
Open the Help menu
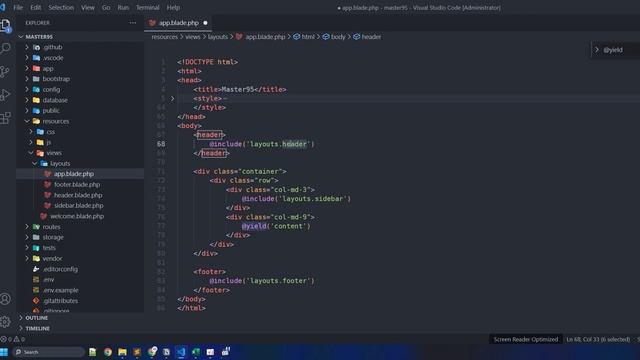click(173, 7)
